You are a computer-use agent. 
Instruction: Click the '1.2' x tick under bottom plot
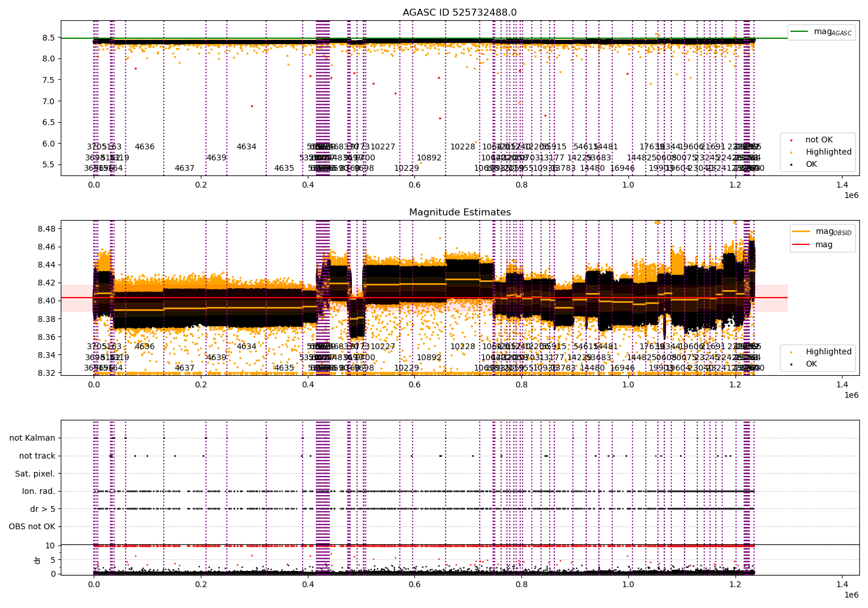[735, 584]
